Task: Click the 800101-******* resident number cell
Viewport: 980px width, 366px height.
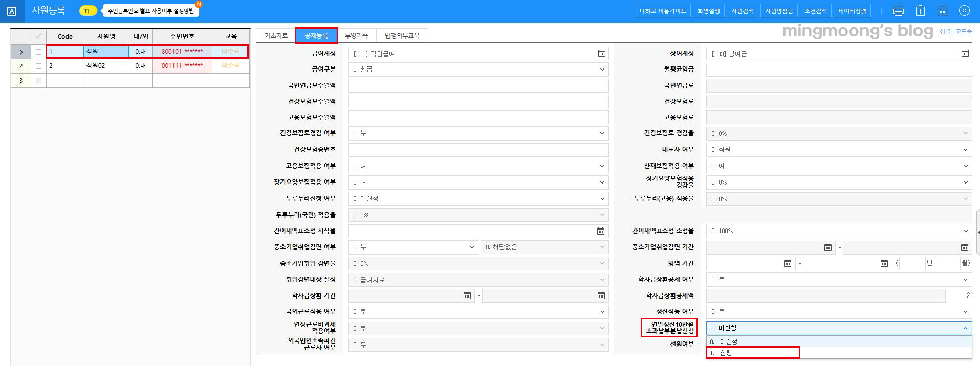Action: [x=182, y=52]
